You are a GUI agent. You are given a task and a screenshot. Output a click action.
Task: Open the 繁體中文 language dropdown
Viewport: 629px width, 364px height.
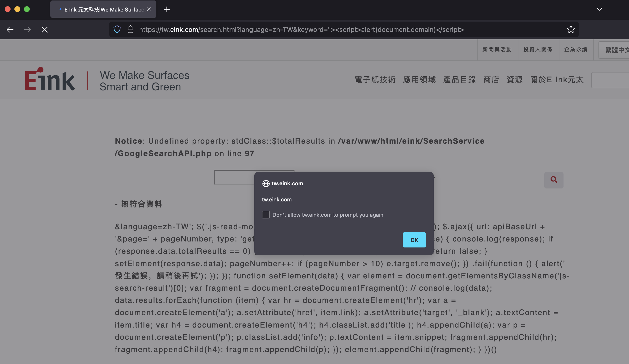coord(614,50)
